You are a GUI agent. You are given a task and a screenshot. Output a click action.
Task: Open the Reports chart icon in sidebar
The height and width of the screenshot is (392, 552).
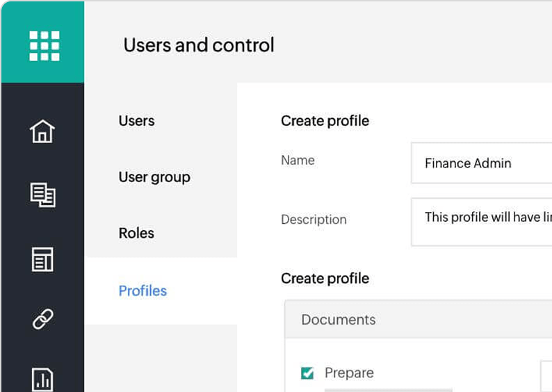pyautogui.click(x=42, y=379)
